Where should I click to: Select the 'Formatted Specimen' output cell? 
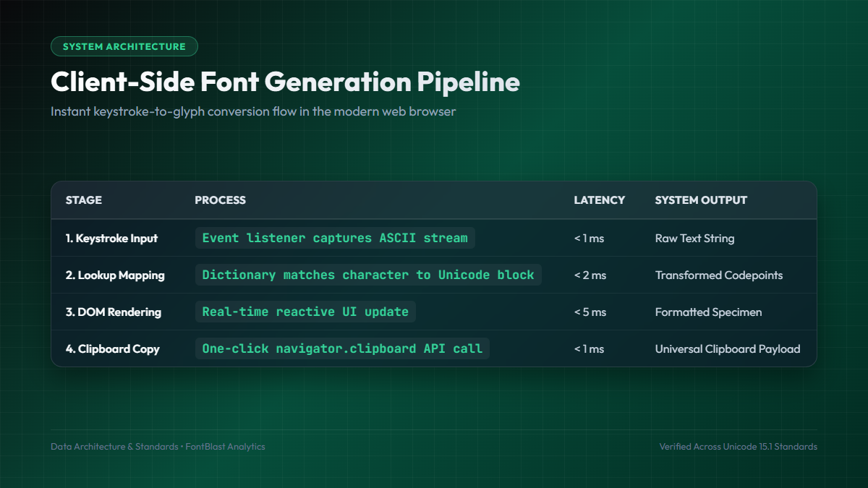(x=708, y=312)
